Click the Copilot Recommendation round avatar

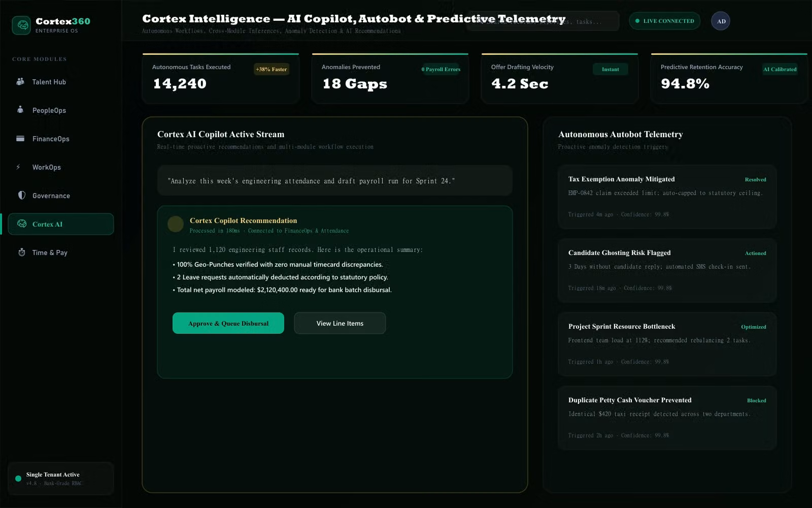pyautogui.click(x=176, y=224)
